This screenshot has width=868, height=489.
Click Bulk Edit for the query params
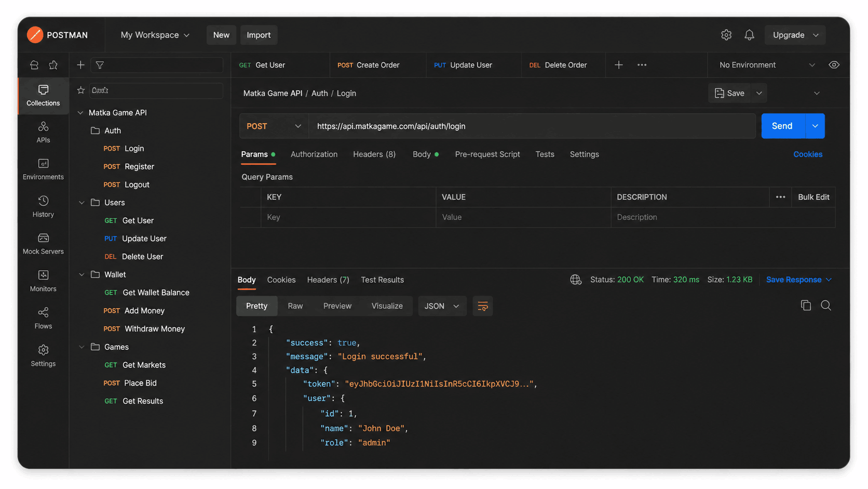click(813, 197)
